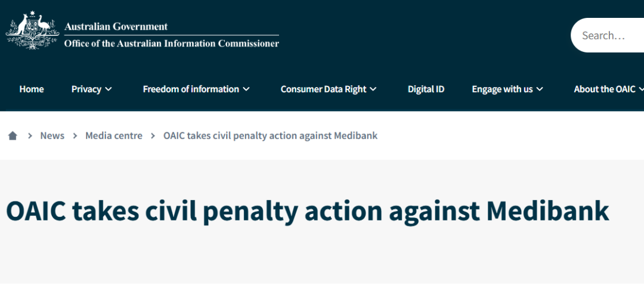Click the home icon in the breadcrumb
The image size is (644, 286).
tap(13, 136)
